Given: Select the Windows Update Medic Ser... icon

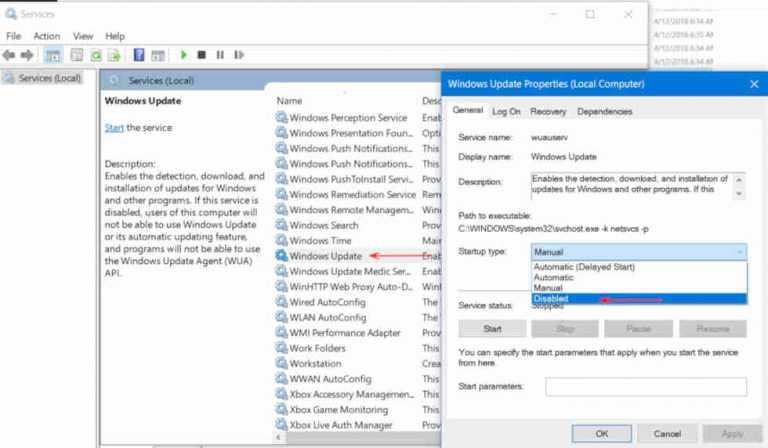Looking at the screenshot, I should [281, 271].
